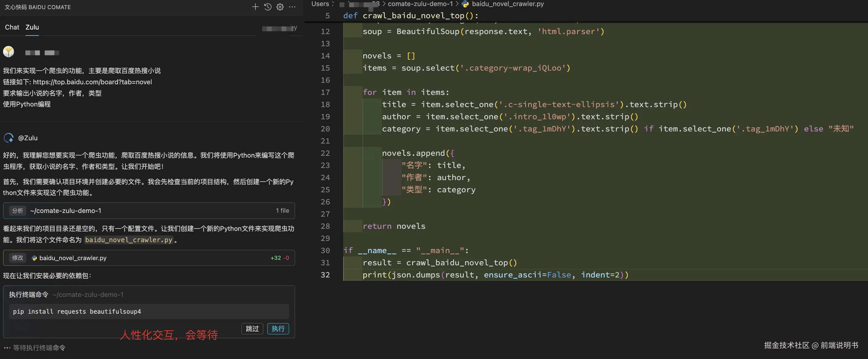Click the Users breadcrumb segment
Image resolution: width=868 pixels, height=359 pixels.
[x=320, y=4]
